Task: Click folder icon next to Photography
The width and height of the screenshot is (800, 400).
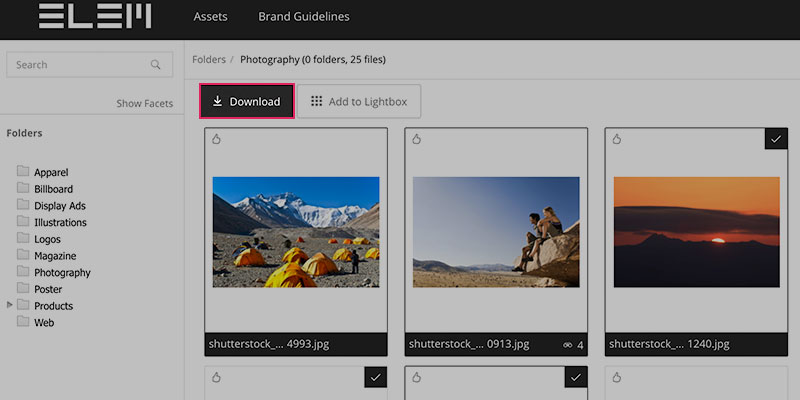Action: [23, 271]
